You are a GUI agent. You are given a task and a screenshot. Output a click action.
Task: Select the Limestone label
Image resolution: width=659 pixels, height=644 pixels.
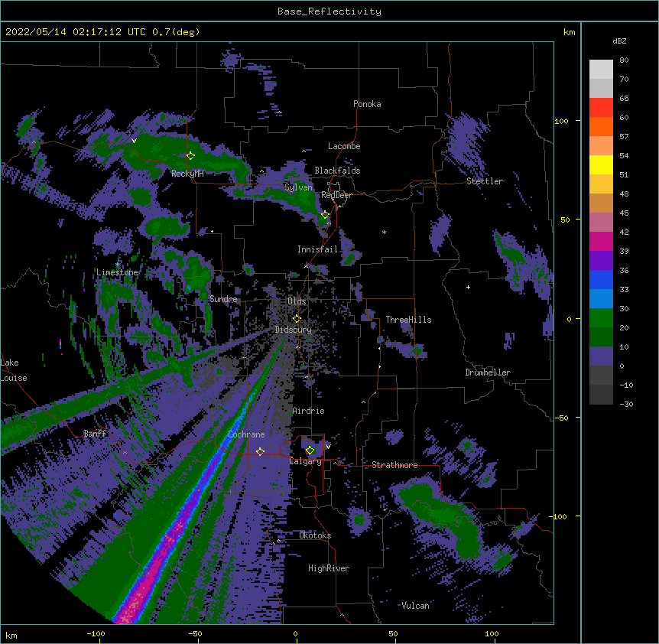[117, 272]
